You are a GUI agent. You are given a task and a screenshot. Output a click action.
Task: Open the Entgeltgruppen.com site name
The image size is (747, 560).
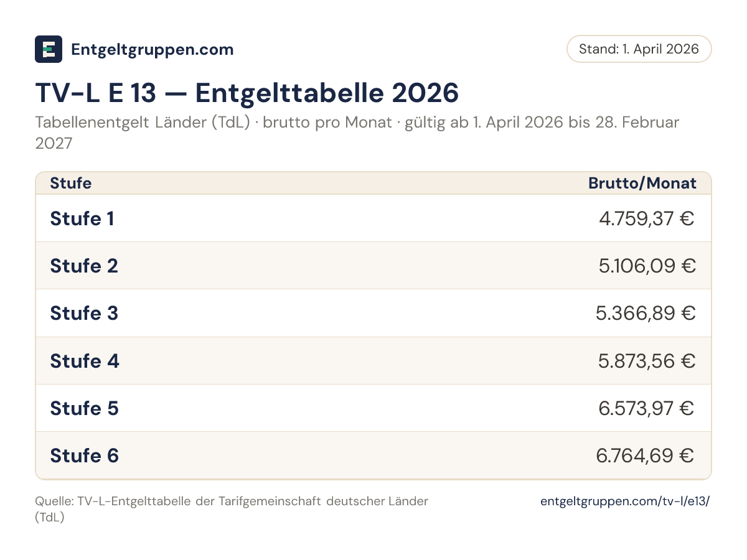(153, 49)
